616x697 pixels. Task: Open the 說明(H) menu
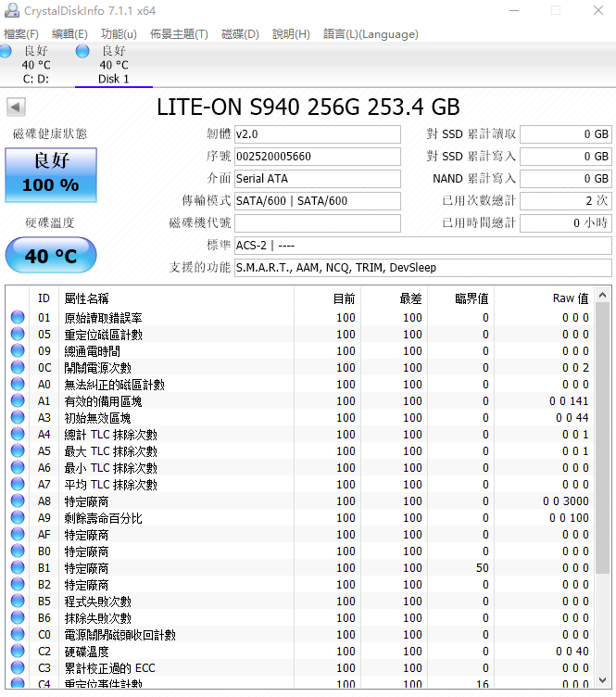[x=291, y=33]
